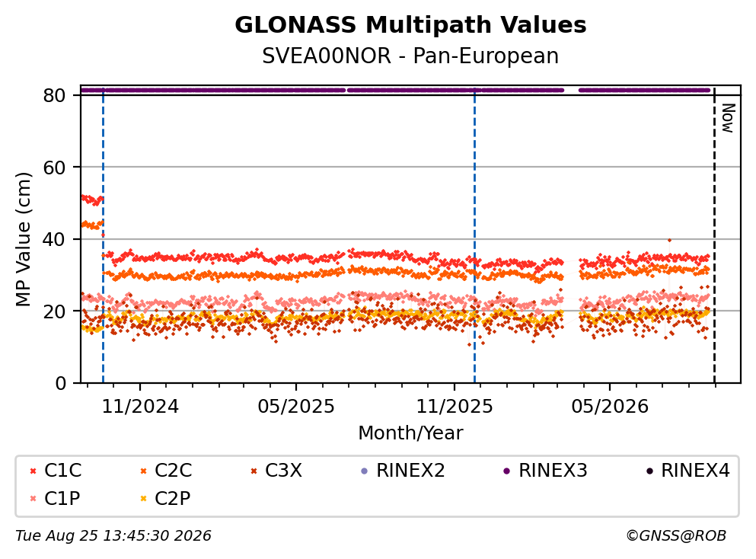Click the 05/2026 x-axis tick label
756x559 pixels.
(x=610, y=407)
